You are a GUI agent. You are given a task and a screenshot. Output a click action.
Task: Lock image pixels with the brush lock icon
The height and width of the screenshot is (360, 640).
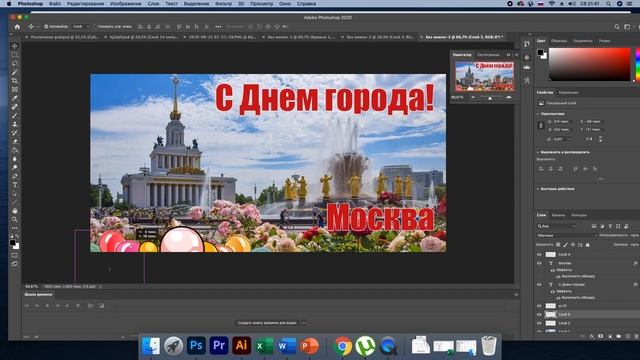pos(565,244)
